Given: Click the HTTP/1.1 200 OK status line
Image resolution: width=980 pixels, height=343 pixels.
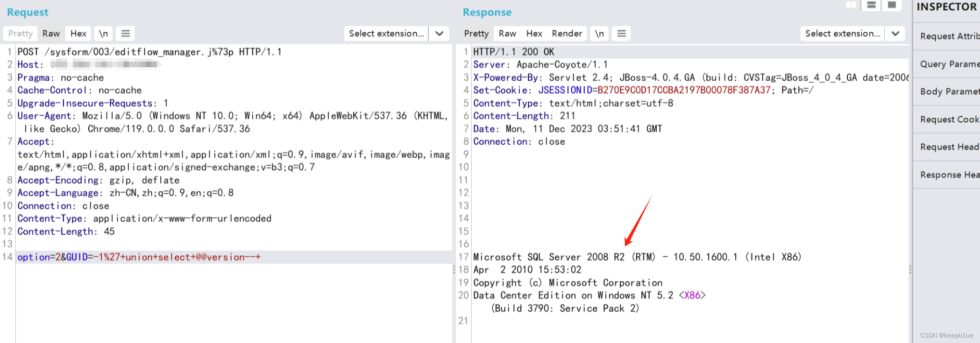Looking at the screenshot, I should tap(514, 52).
